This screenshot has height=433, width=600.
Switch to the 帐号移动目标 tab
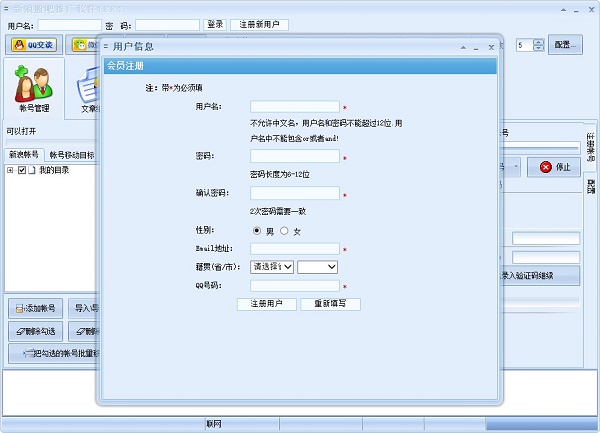[71, 155]
